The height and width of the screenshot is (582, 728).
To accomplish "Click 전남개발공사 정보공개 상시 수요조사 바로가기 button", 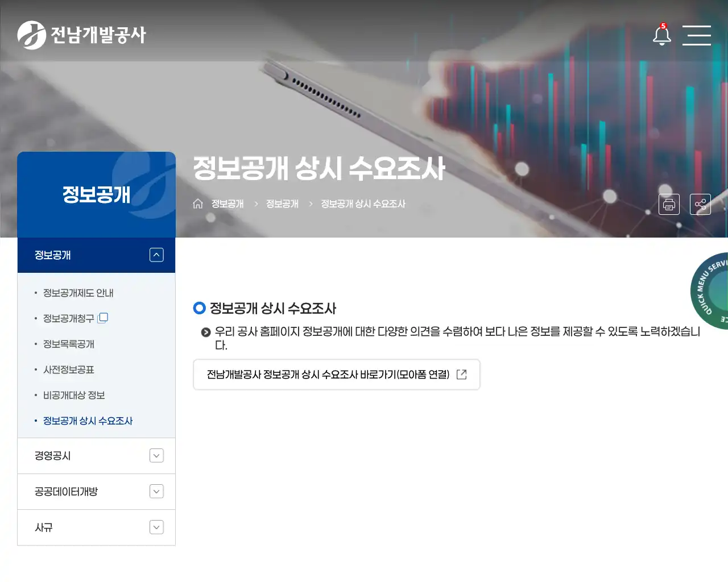I will tap(337, 375).
